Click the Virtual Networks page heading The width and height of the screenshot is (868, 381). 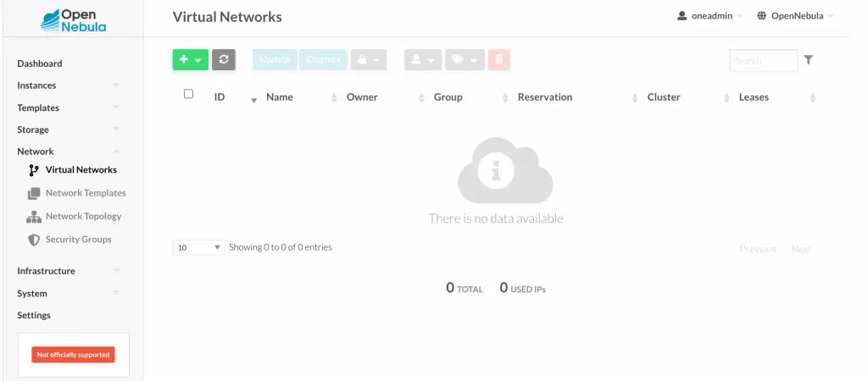pyautogui.click(x=227, y=17)
